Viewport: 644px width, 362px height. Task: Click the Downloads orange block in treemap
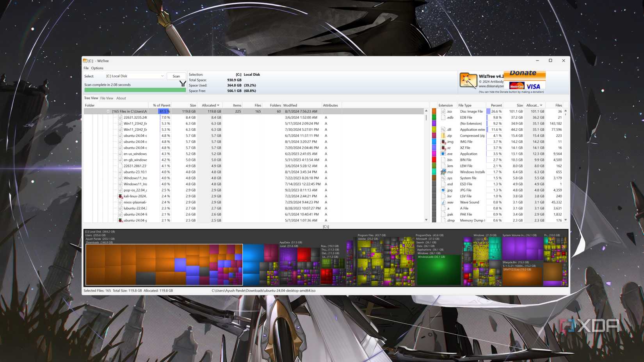pos(164,264)
